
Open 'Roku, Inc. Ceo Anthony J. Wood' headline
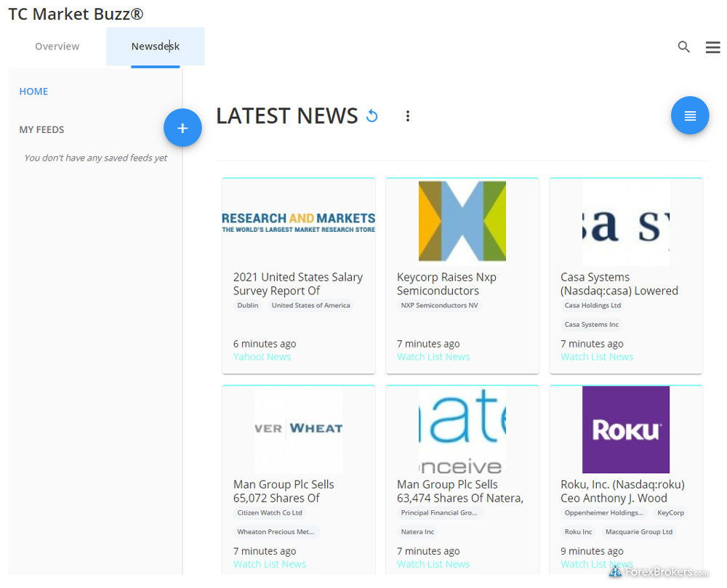coord(622,491)
